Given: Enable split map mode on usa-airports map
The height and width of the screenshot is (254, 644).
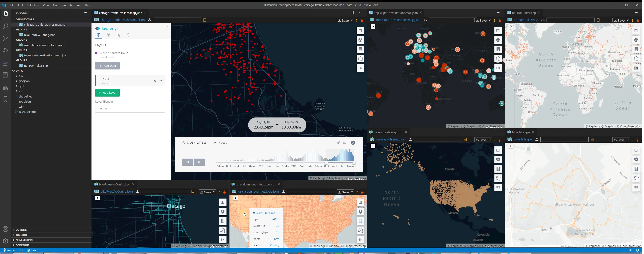Looking at the screenshot, I should [x=498, y=150].
